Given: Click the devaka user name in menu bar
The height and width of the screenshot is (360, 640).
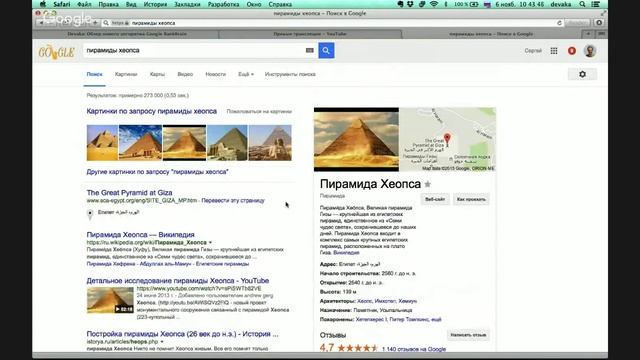Looking at the screenshot, I should (560, 4).
